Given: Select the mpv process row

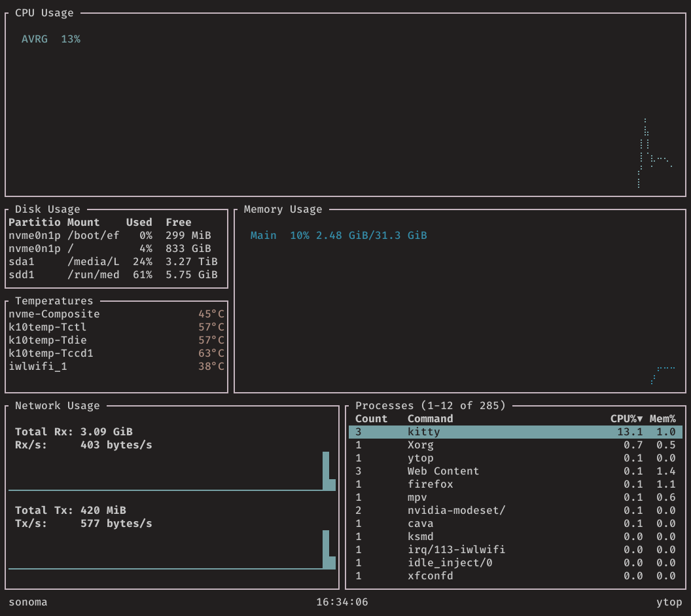Looking at the screenshot, I should [516, 498].
